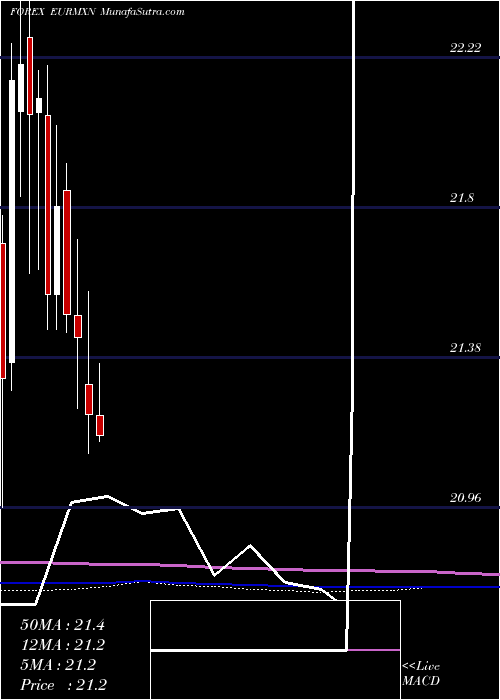Image resolution: width=500 pixels, height=700 pixels.
Task: Click the <<Live MACD label
Action: (x=421, y=674)
